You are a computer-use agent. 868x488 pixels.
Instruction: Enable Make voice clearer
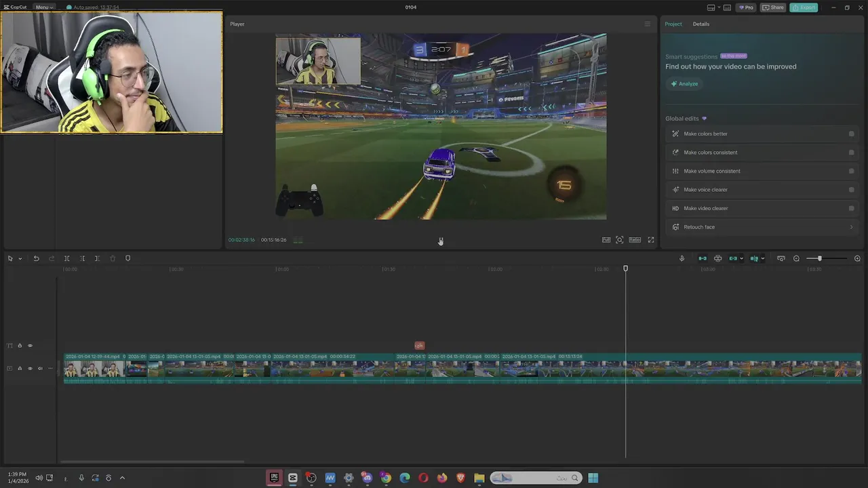point(852,190)
